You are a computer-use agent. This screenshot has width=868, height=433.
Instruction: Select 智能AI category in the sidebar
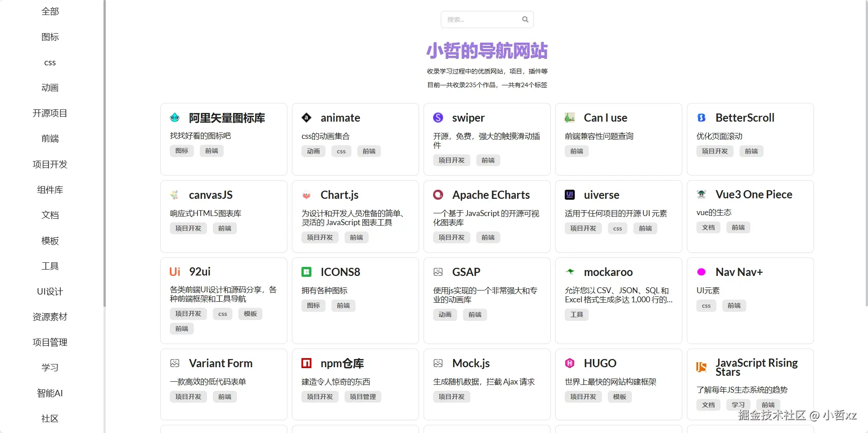point(50,393)
